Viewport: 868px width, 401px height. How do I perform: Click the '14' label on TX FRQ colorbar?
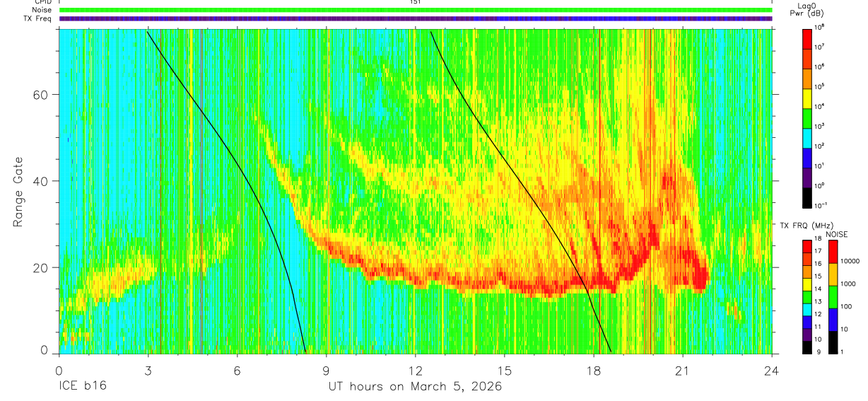coord(819,289)
